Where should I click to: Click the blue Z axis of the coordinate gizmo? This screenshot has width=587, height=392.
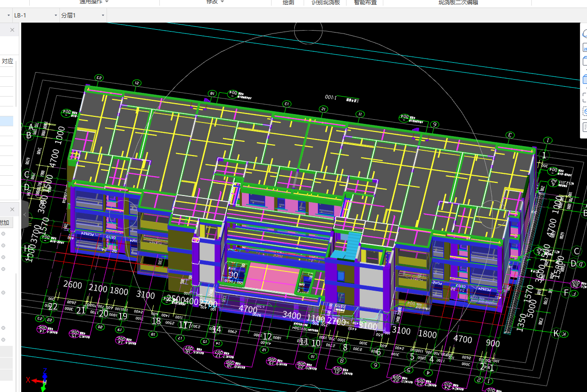point(44,374)
